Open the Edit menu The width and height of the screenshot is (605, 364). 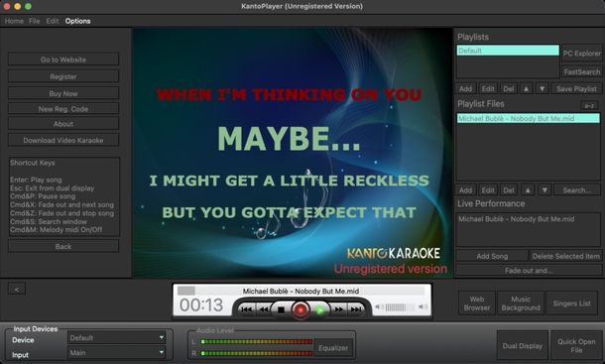coord(53,21)
